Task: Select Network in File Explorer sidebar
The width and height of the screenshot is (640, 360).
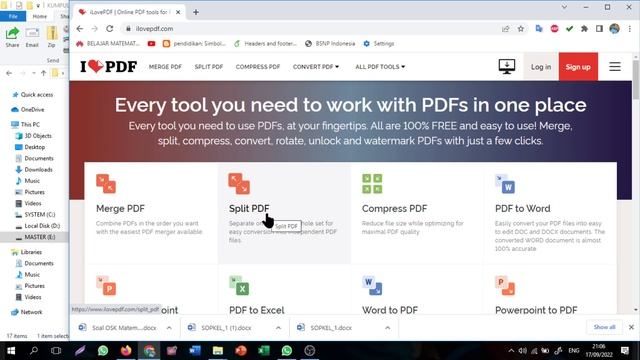Action: point(27,312)
